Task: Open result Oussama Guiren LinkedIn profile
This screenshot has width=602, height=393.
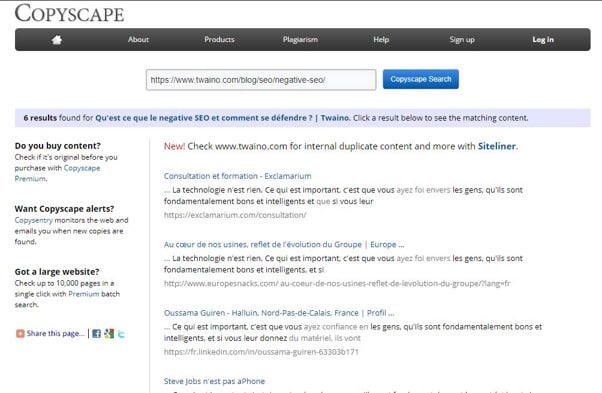Action: [x=279, y=313]
